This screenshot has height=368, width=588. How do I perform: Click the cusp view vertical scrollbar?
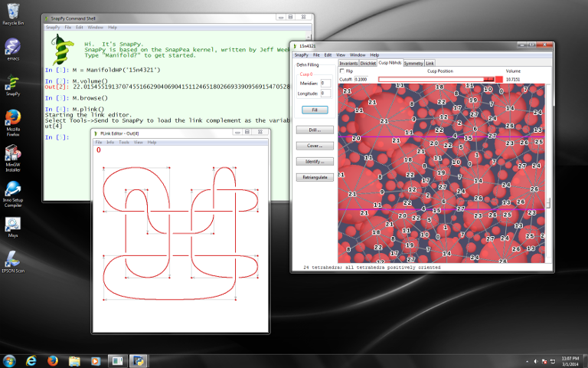(x=549, y=173)
